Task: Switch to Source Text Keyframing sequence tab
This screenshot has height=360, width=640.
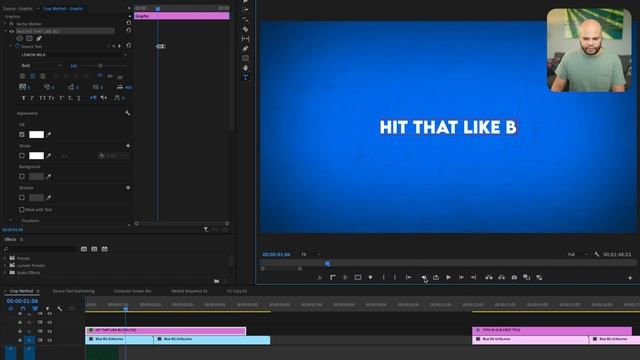Action: click(x=74, y=291)
